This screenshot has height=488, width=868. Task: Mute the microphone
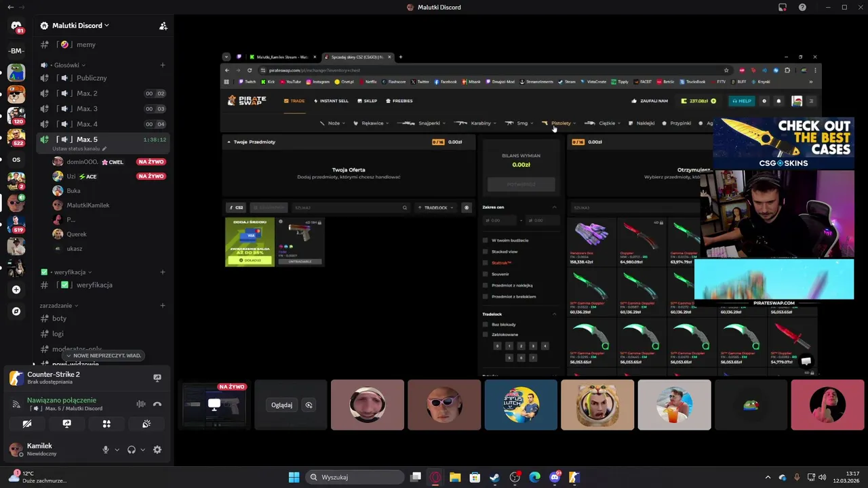tap(105, 449)
